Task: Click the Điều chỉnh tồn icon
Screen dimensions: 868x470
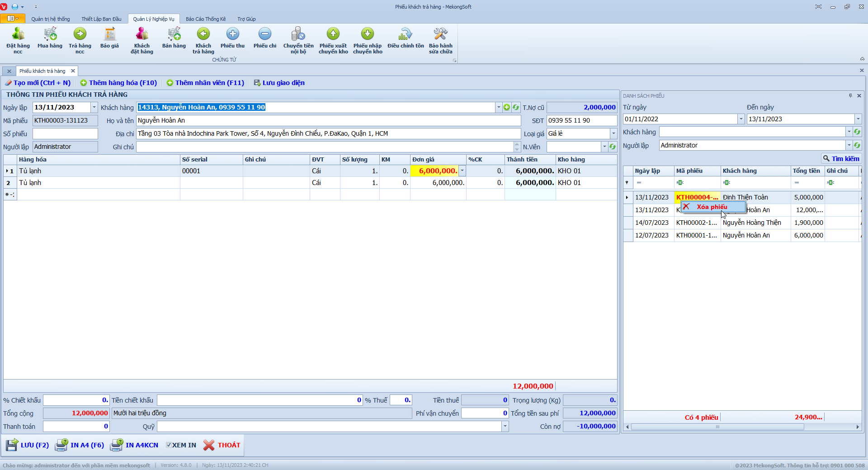Action: click(x=406, y=34)
